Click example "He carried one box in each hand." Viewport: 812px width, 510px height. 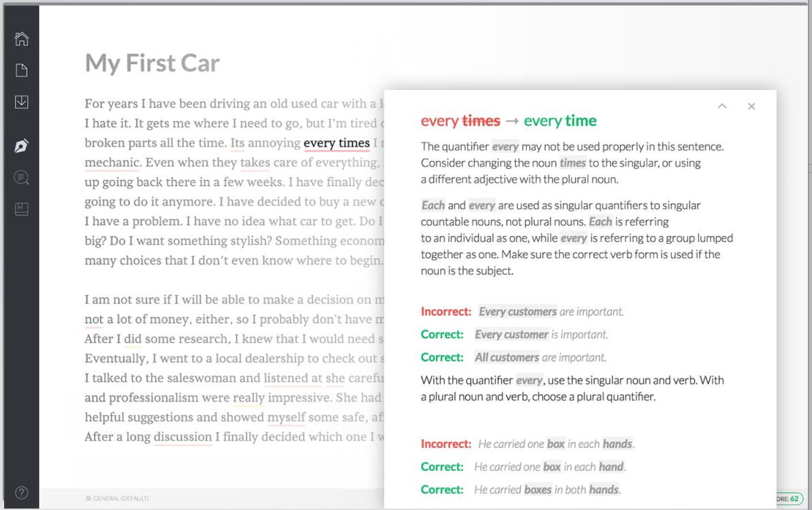click(550, 467)
